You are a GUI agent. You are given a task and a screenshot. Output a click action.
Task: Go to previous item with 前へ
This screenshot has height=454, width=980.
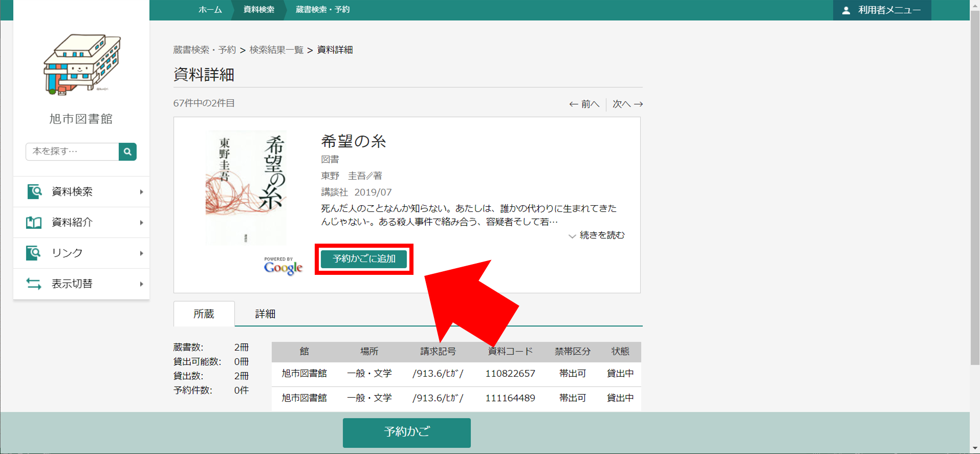[x=584, y=104]
